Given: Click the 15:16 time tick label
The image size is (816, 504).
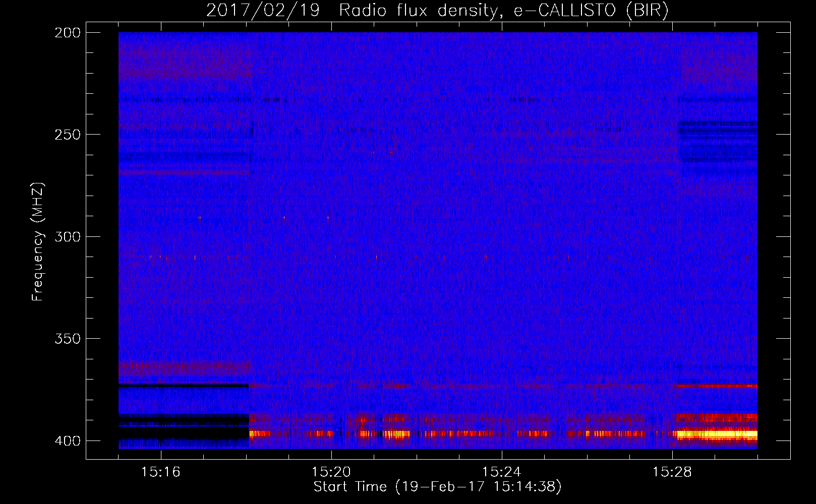Looking at the screenshot, I should 161,472.
